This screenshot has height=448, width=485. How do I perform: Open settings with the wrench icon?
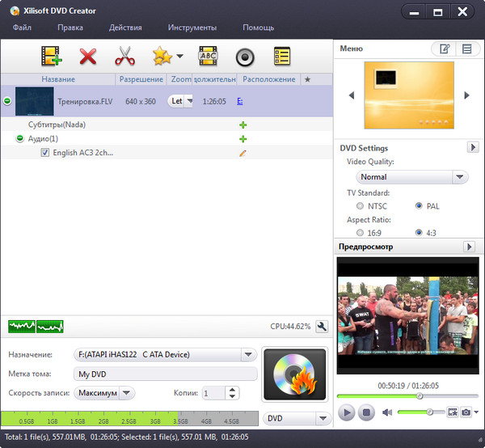[321, 327]
